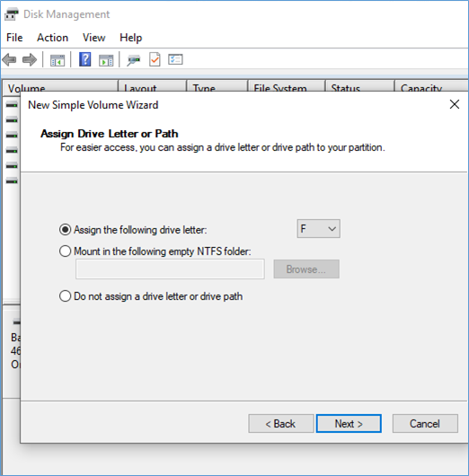
Task: Open the Action menu
Action: coord(52,38)
